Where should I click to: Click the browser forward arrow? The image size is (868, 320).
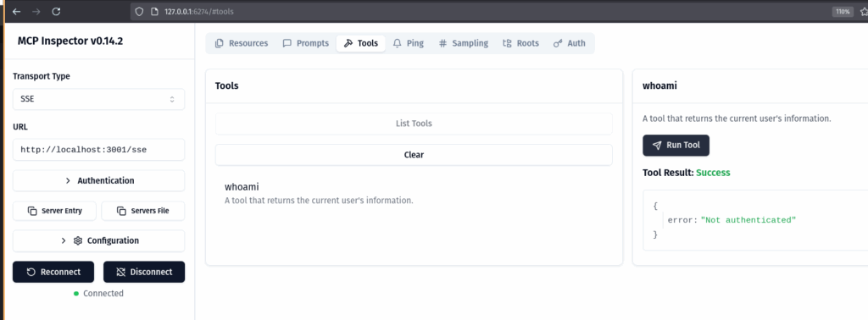pos(36,11)
